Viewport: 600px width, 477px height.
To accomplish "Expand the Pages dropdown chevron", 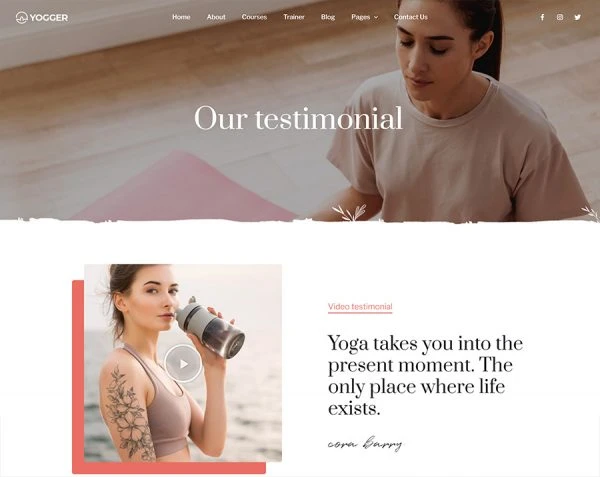I will (x=376, y=17).
